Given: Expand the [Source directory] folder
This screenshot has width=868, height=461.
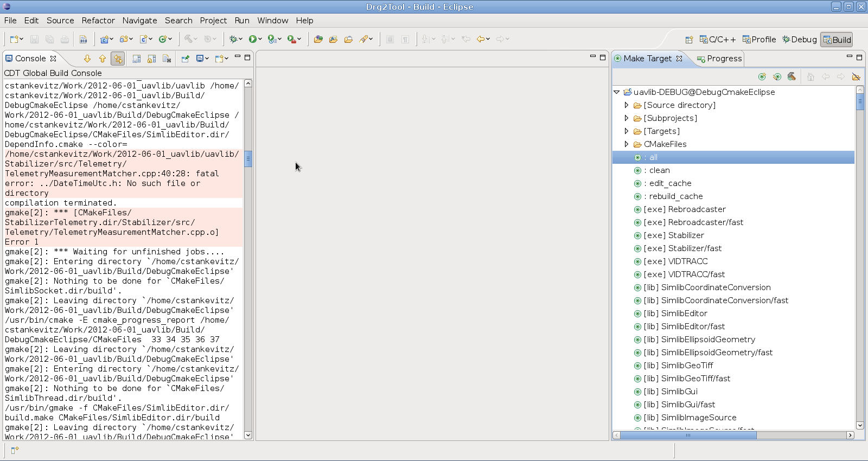Looking at the screenshot, I should coord(627,105).
